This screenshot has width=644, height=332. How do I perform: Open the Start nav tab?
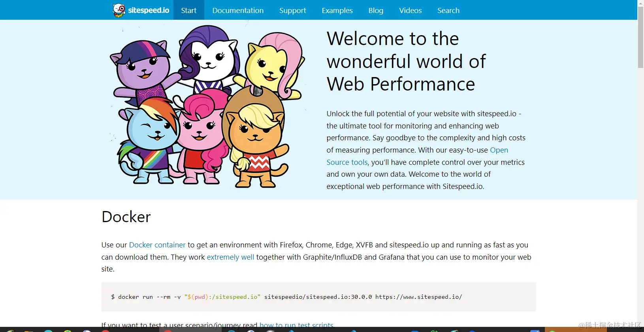point(189,10)
